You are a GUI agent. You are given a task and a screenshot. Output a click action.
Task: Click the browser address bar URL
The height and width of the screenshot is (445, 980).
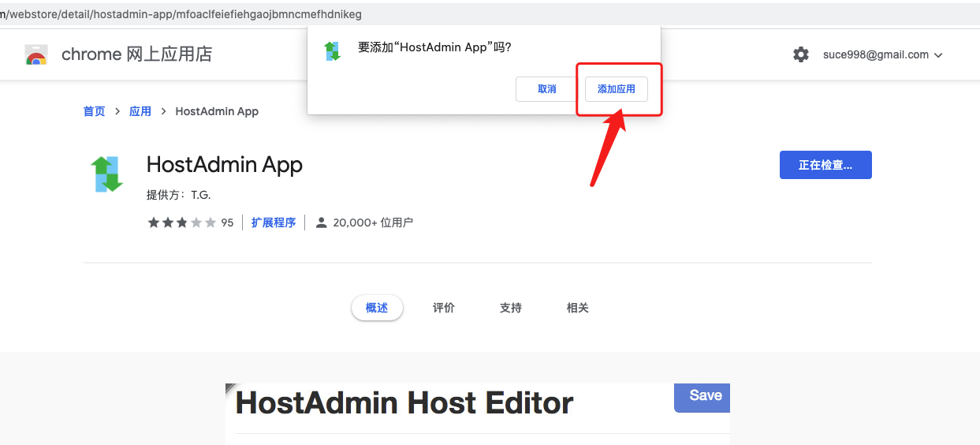(181, 14)
